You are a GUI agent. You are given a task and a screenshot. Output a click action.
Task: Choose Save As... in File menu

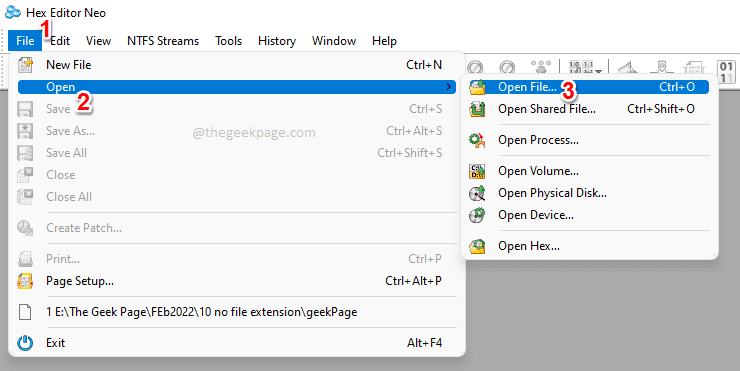[237, 131]
